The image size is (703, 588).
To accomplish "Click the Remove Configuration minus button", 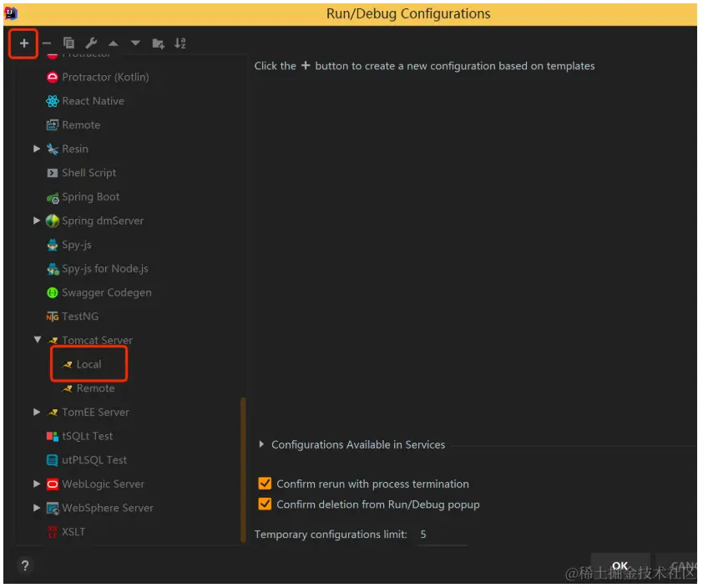I will click(47, 43).
